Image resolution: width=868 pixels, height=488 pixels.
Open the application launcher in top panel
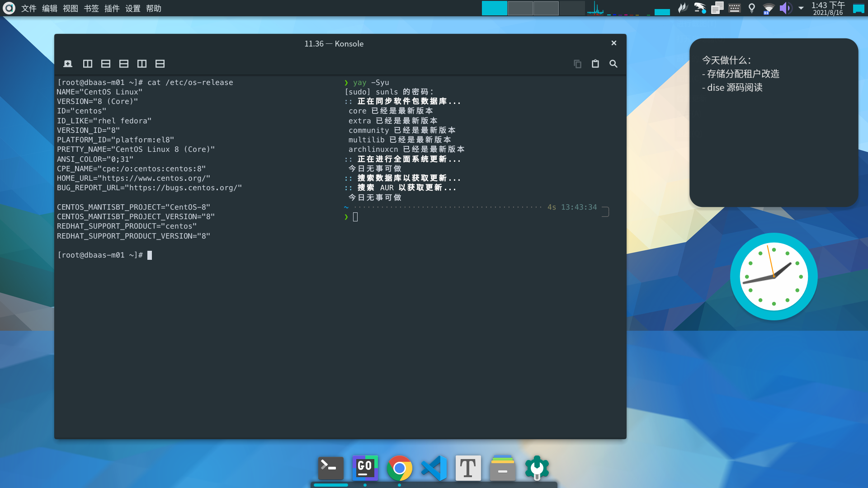click(x=9, y=8)
